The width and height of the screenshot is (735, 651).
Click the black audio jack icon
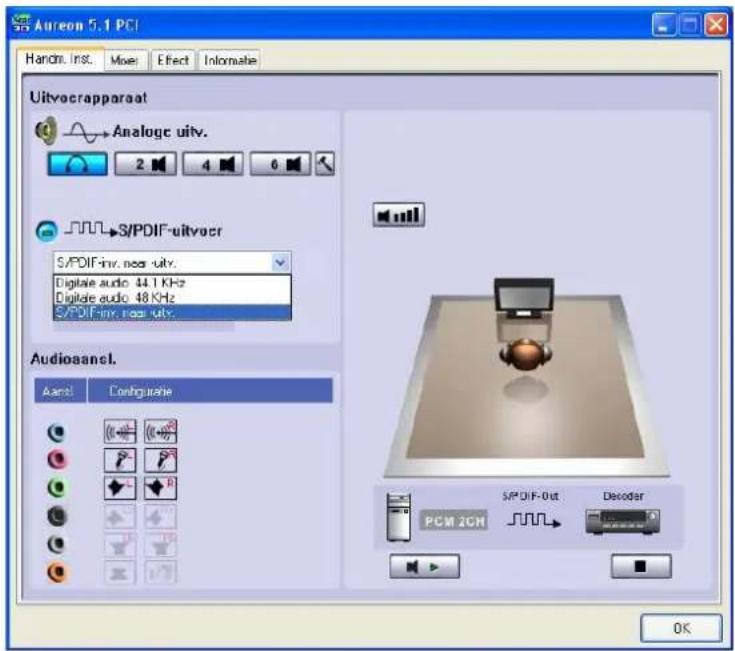coord(57,516)
